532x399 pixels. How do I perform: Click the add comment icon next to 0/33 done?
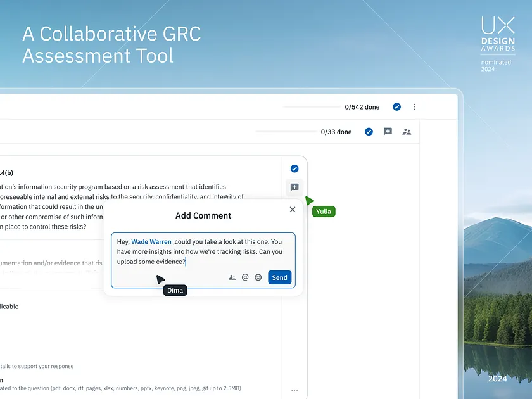coord(388,132)
